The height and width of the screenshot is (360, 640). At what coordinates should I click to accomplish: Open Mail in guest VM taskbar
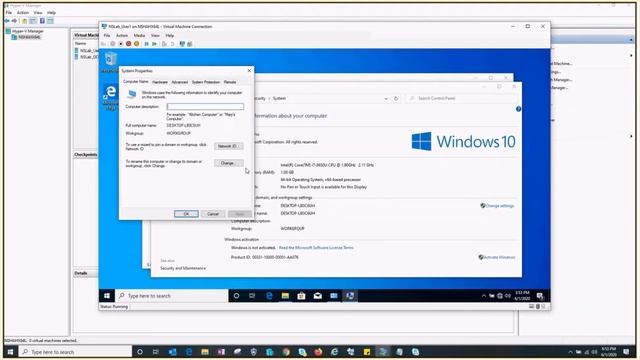[x=318, y=296]
